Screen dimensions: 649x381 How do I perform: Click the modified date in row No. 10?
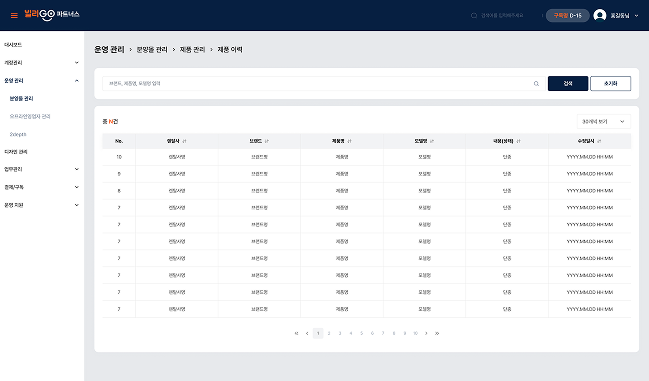tap(590, 157)
